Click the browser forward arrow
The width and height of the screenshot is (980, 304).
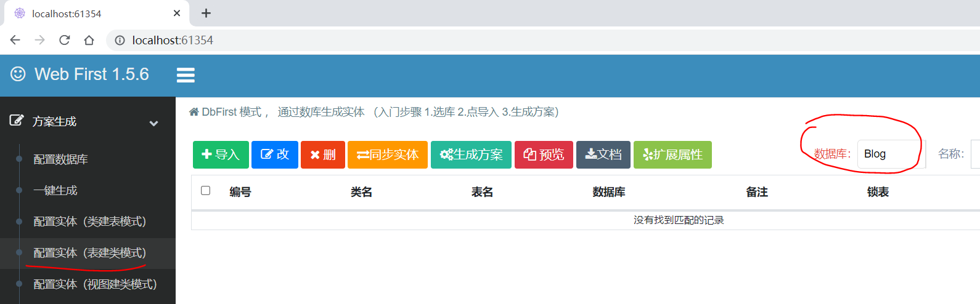point(40,40)
